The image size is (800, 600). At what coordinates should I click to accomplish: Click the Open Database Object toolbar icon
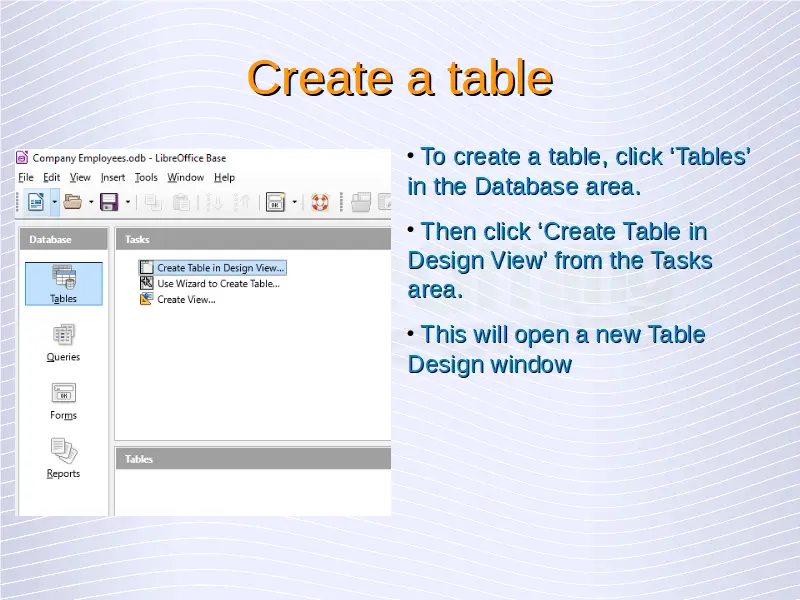click(x=361, y=202)
